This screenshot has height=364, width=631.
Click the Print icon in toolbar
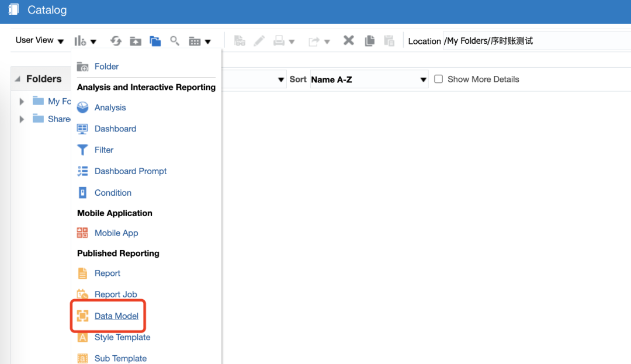[279, 41]
